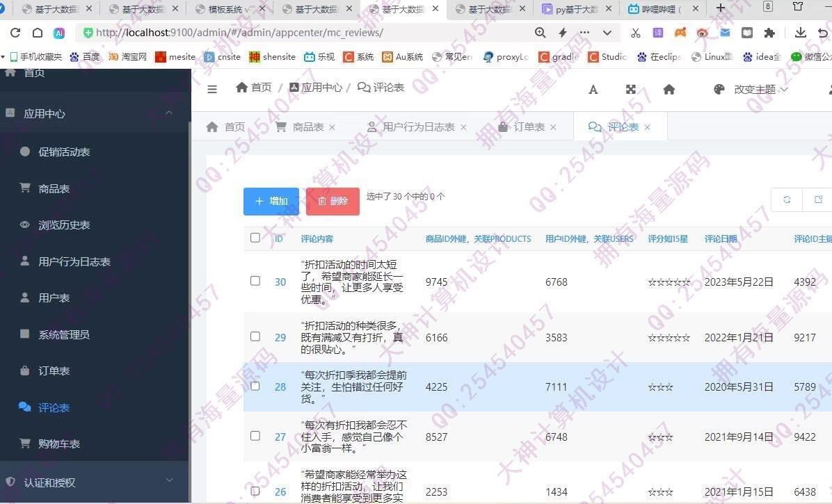This screenshot has height=504, width=832.
Task: Click the font size A icon
Action: 593,89
